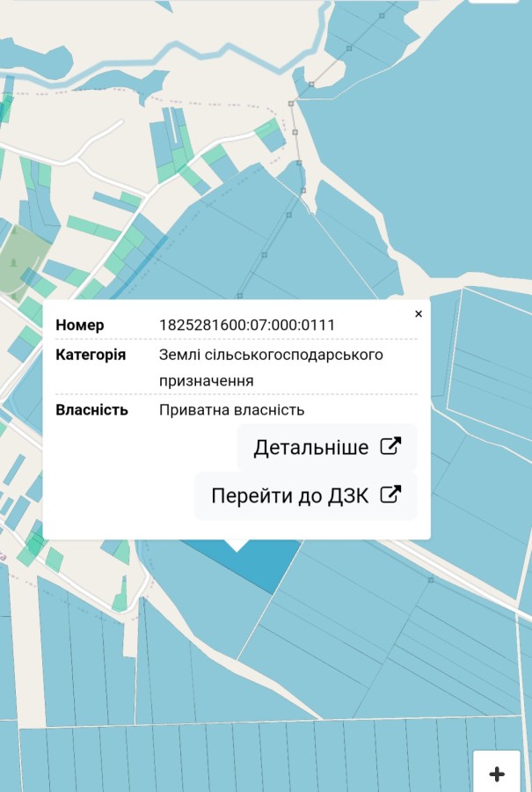This screenshot has height=792, width=532.
Task: Close the parcel info popup
Action: [419, 313]
